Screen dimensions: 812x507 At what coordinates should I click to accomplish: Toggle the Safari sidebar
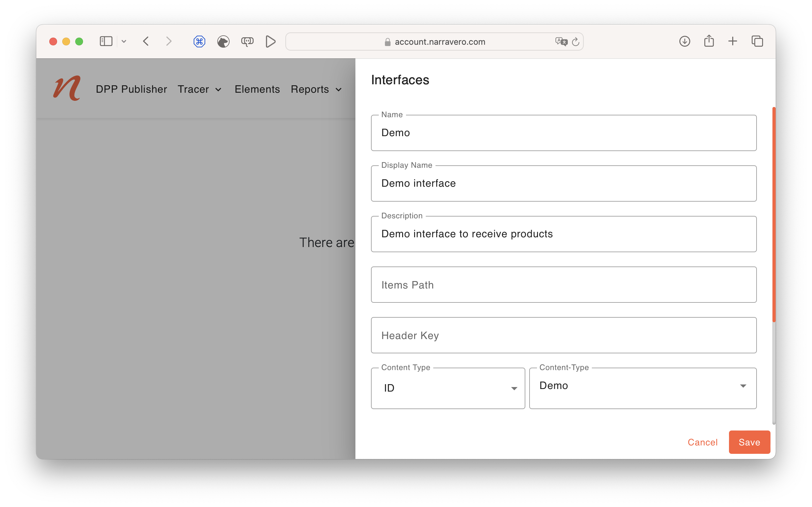[106, 41]
